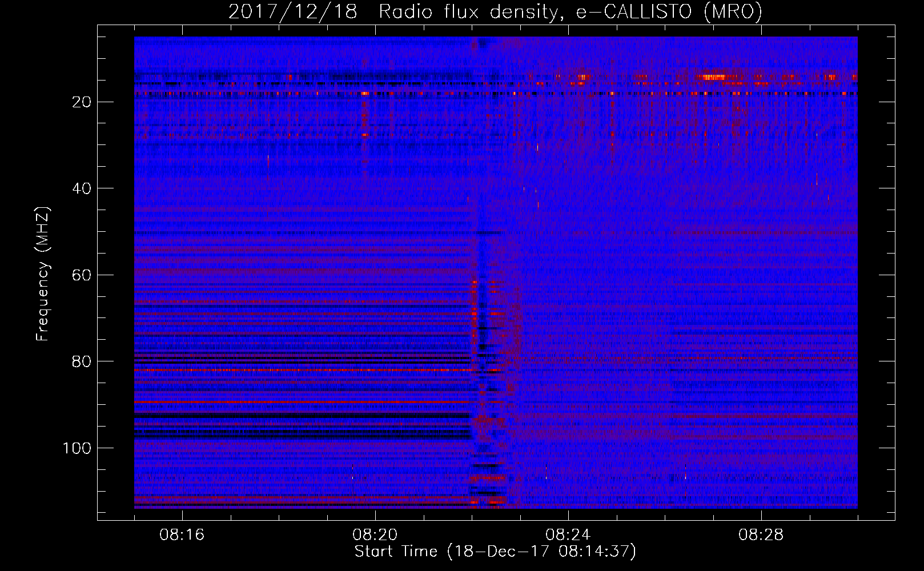Click the 'Frequency (MHZ)' y-axis label
Screen dimensions: 924x571
pos(43,274)
